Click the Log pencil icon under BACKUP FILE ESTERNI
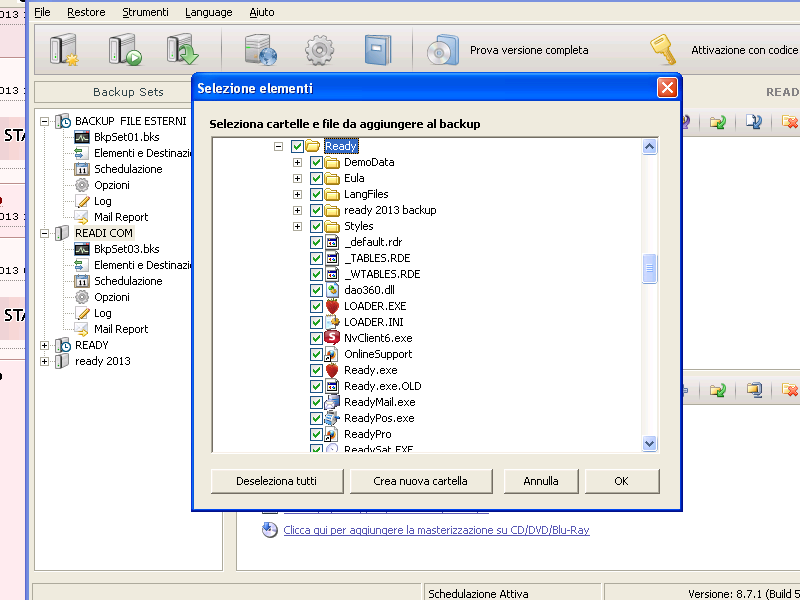 tap(82, 201)
